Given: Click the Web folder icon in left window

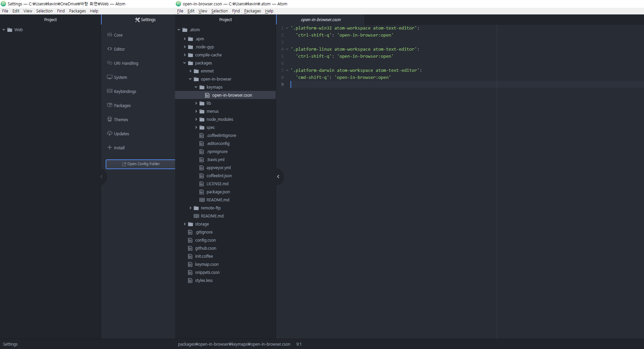Looking at the screenshot, I should pyautogui.click(x=10, y=30).
